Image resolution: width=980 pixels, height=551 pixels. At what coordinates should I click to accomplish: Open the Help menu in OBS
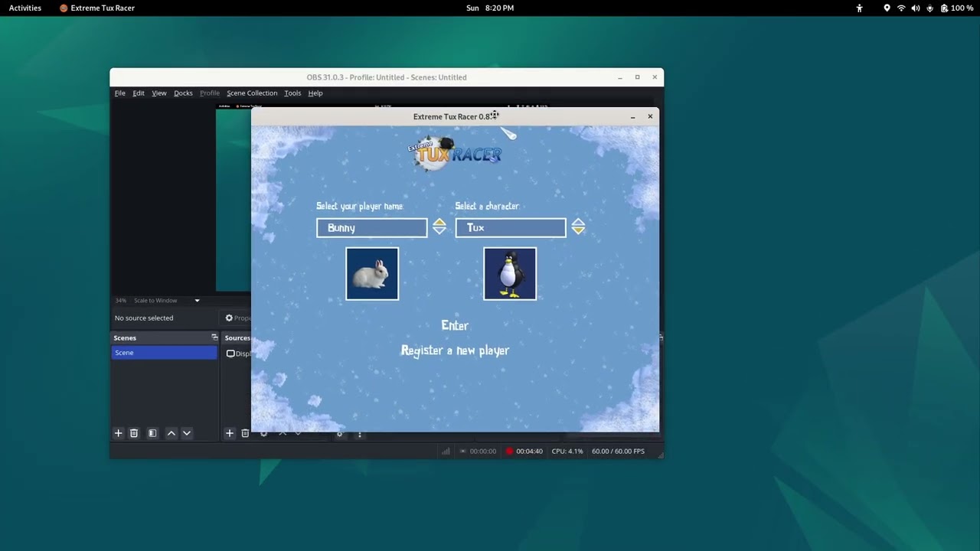click(315, 93)
